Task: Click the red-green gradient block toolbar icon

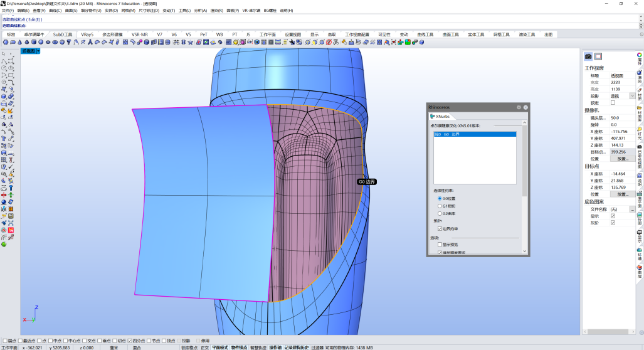Action: click(408, 42)
